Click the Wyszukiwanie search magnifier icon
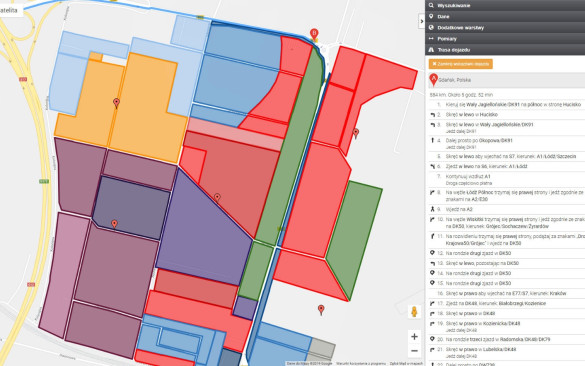 [431, 5]
